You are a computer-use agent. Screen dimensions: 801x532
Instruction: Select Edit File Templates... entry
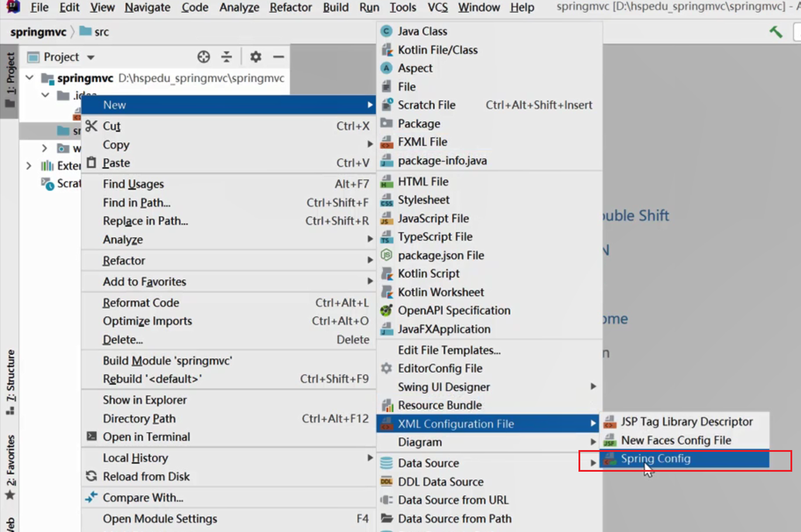coord(489,350)
